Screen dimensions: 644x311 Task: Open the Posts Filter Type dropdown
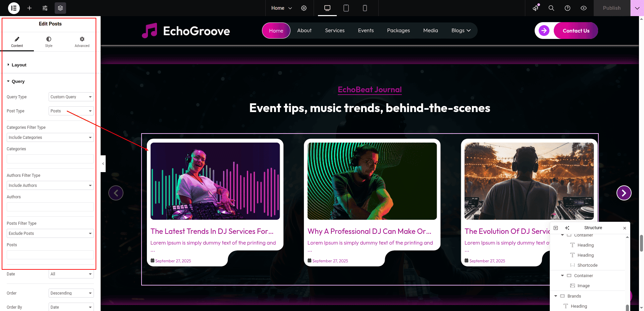coord(50,234)
